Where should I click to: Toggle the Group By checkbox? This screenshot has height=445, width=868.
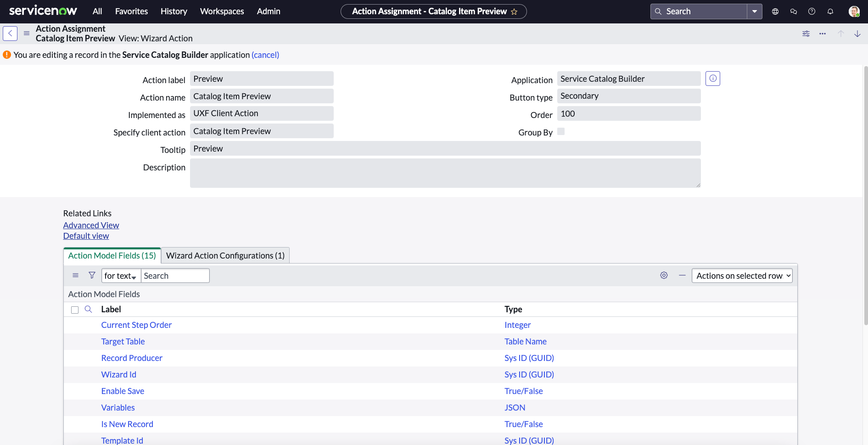(561, 132)
